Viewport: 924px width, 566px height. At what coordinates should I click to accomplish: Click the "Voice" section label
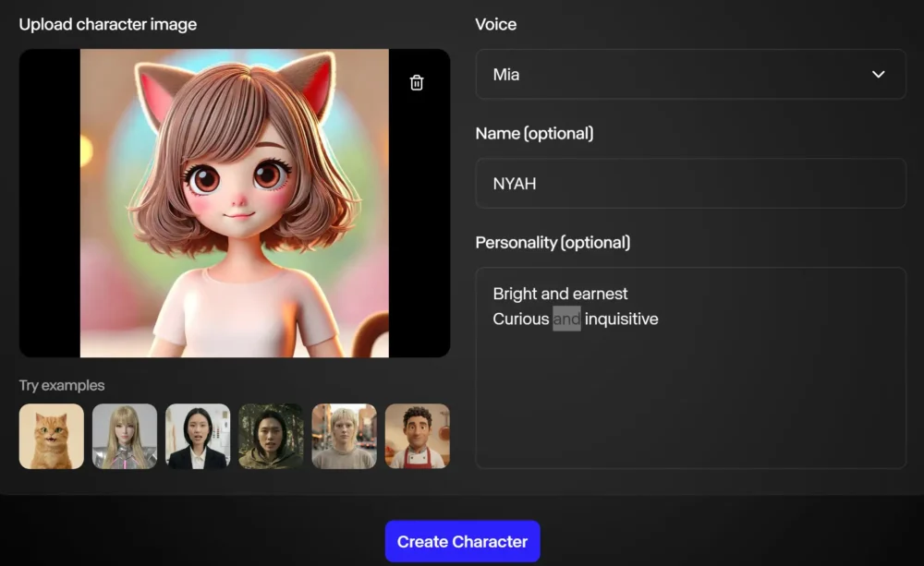tap(495, 24)
